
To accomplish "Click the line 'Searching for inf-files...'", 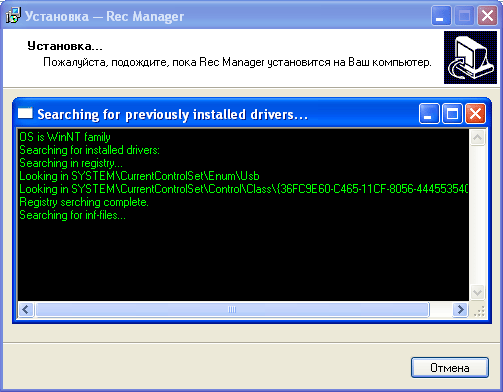I will click(x=72, y=215).
